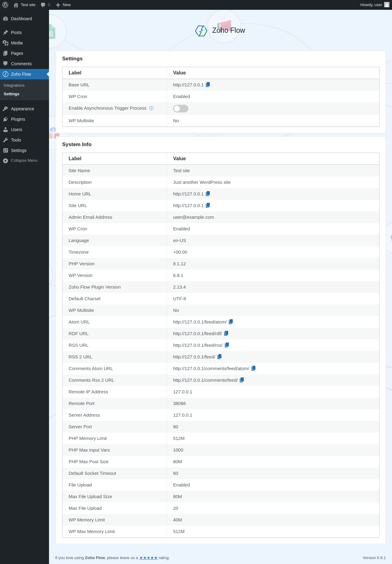The height and width of the screenshot is (564, 392).
Task: Open Pages in sidebar
Action: pos(24,53)
